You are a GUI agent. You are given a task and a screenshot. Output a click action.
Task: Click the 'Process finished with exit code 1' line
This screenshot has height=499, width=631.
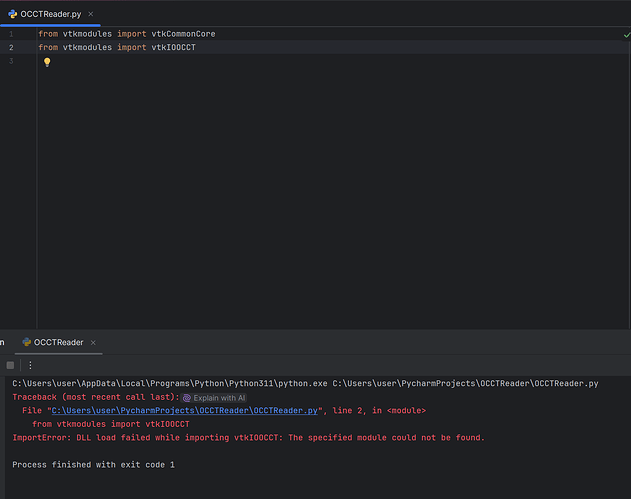tap(93, 465)
